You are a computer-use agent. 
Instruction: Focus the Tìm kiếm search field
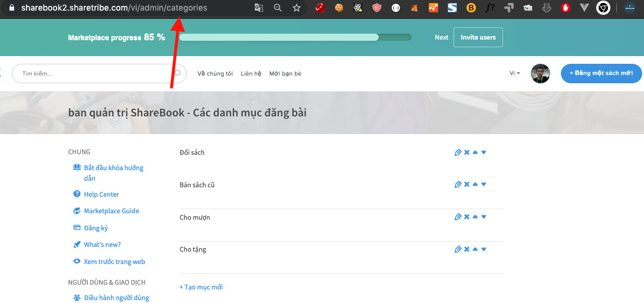[x=99, y=74]
